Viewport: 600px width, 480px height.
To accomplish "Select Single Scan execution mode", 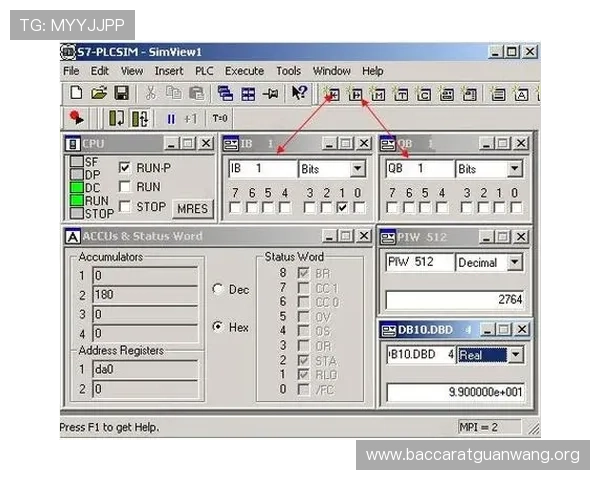I will 117,118.
